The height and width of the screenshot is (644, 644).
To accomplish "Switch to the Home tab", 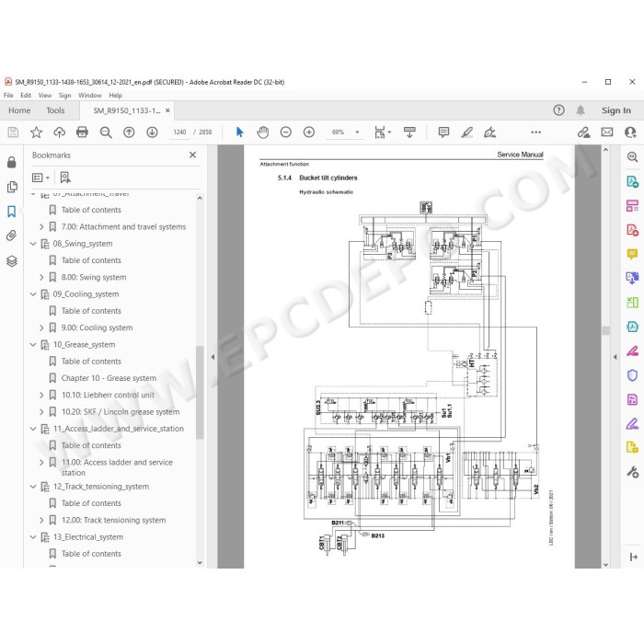I will click(19, 110).
